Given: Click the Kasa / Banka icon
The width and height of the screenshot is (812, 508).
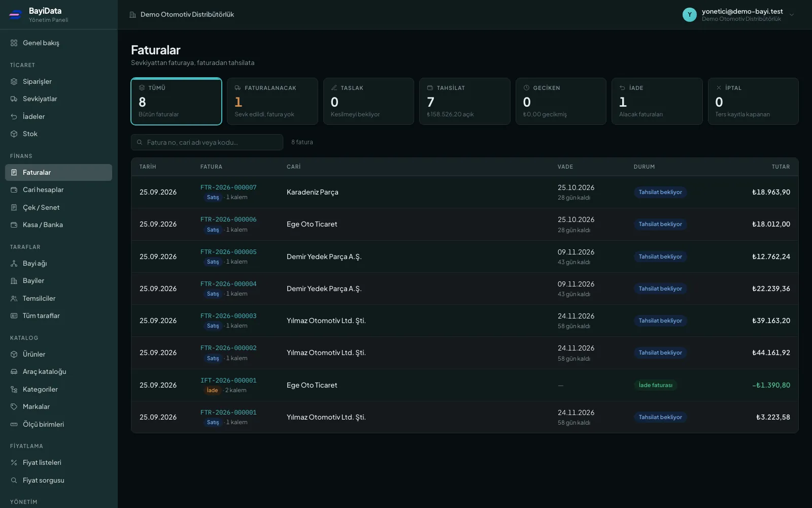Looking at the screenshot, I should tap(14, 225).
